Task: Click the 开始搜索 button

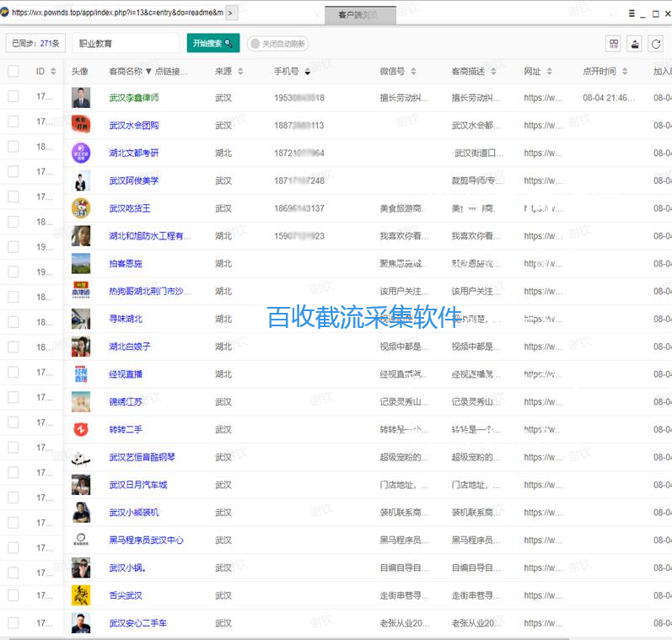Action: pos(213,43)
